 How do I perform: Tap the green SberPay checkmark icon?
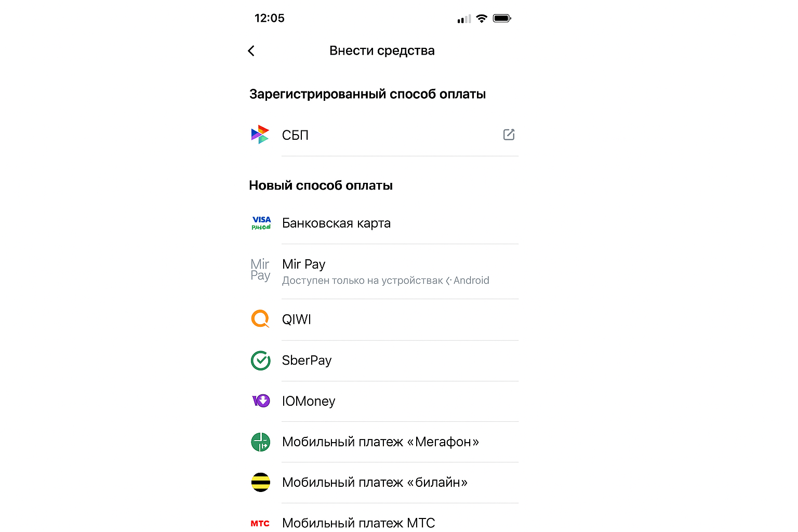[x=260, y=361]
